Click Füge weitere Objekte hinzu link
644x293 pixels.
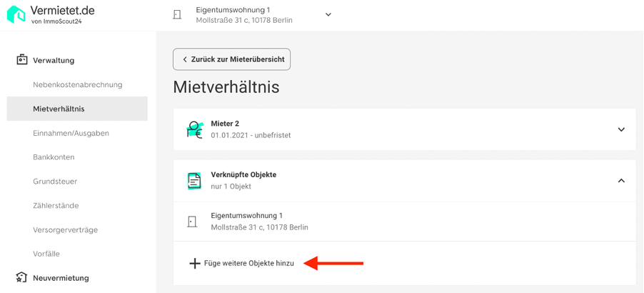249,264
